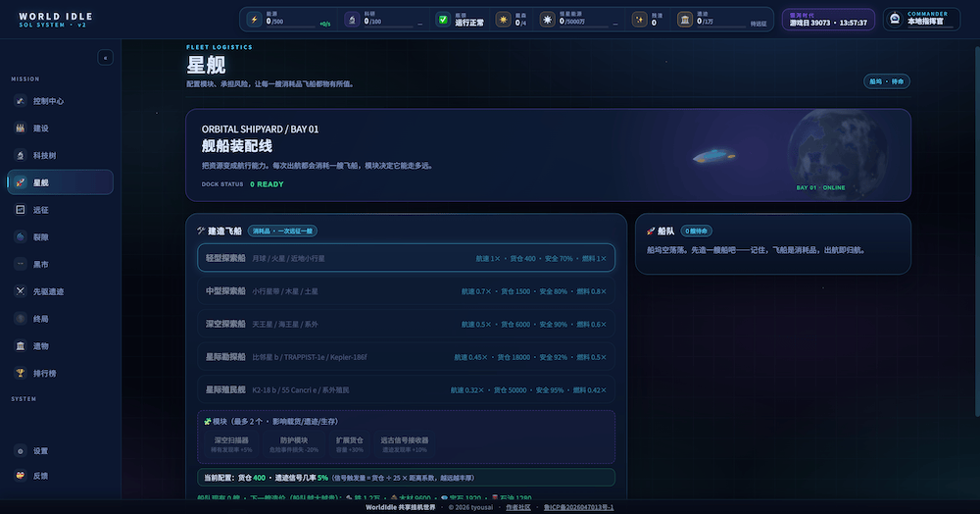The image size is (980, 514).
Task: Open the ICP备 registration footer link
Action: coord(579,507)
